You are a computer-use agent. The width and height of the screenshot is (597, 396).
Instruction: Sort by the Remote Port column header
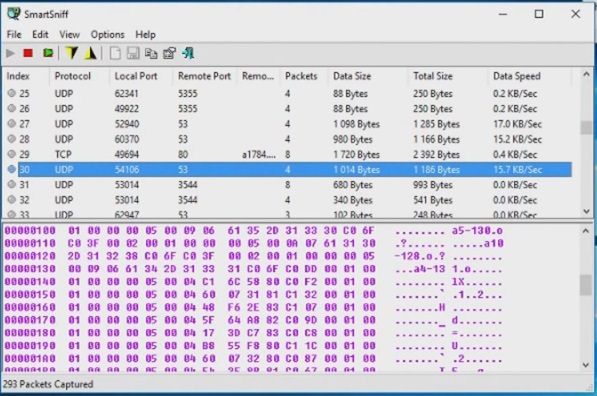pyautogui.click(x=205, y=76)
